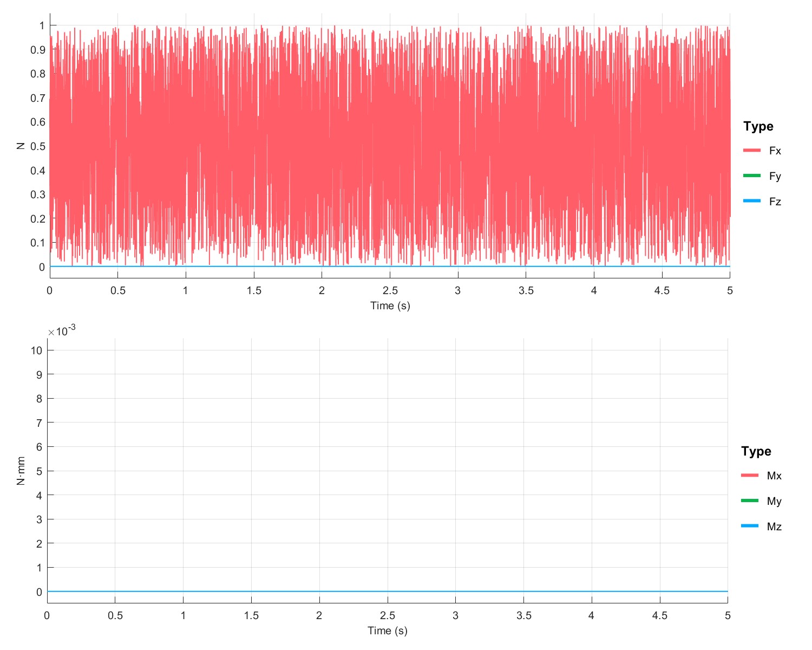812x650 pixels.
Task: Click the blue Fz legend color line
Action: (752, 201)
